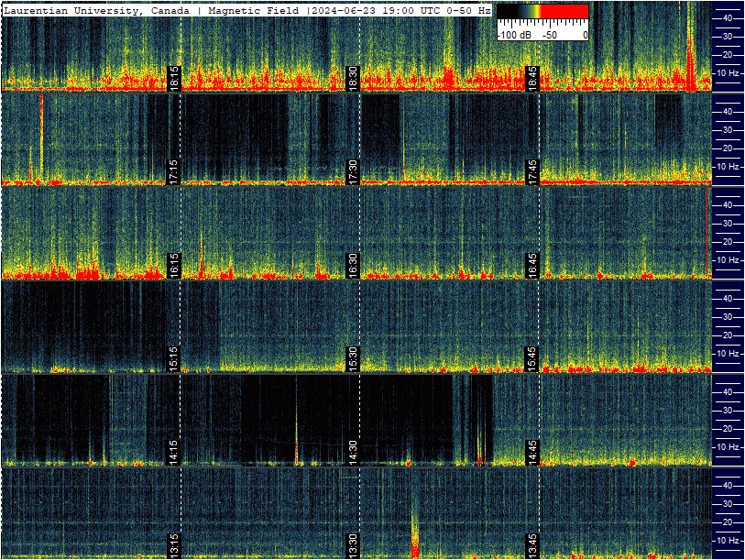Click the red zone of dB color scale

point(564,12)
